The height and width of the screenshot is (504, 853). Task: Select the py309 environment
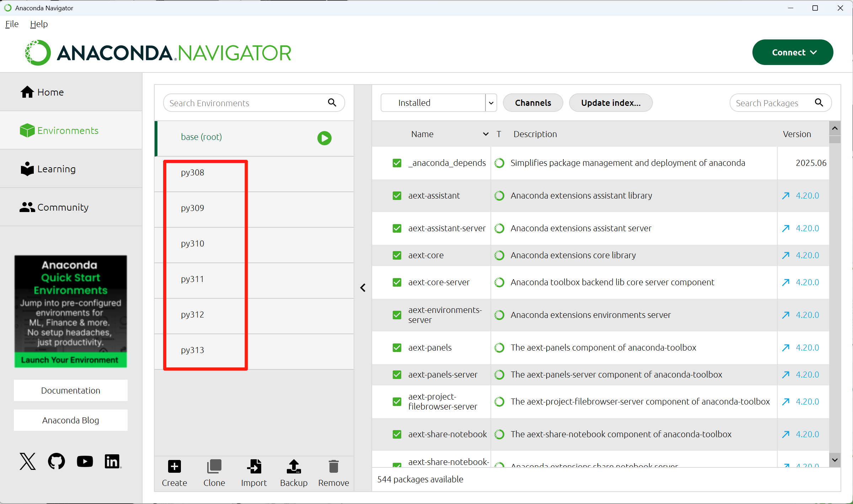pos(254,210)
